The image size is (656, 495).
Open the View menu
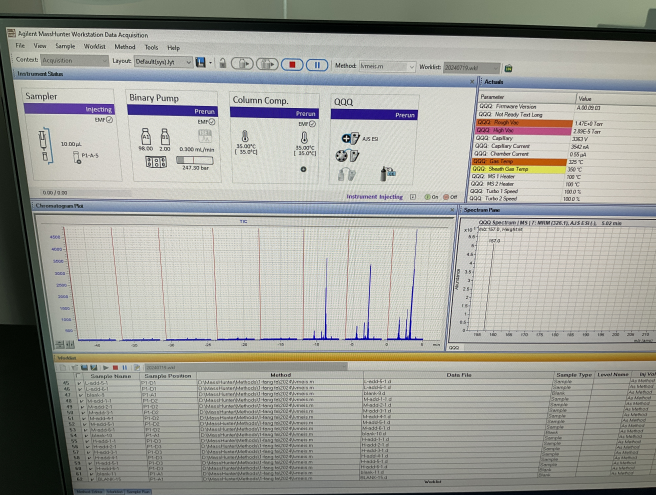40,46
